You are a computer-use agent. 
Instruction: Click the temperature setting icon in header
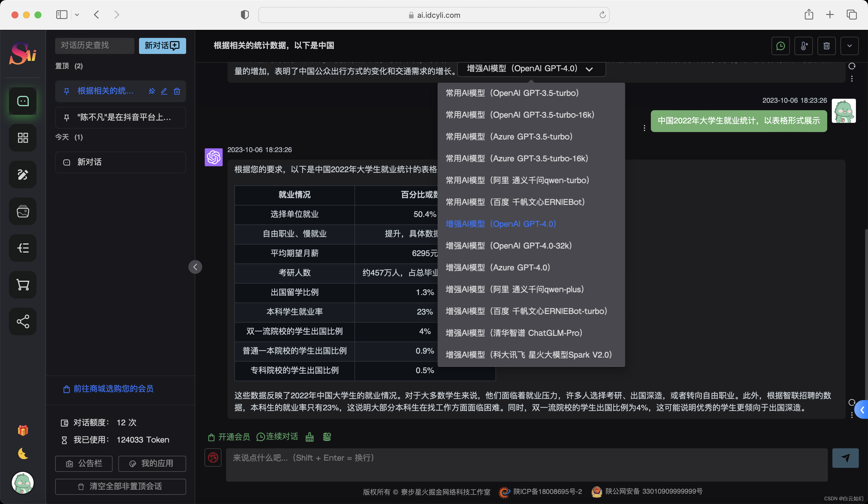click(804, 46)
